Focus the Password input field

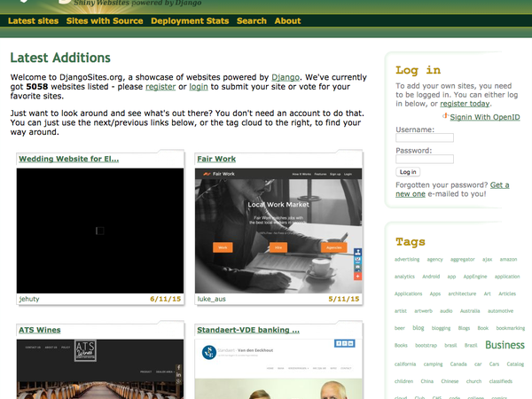[425, 159]
